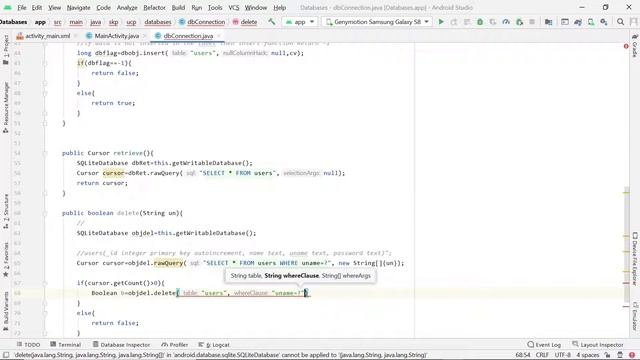640x360 pixels.
Task: Toggle the Gradle panel on right edge
Action: [635, 46]
